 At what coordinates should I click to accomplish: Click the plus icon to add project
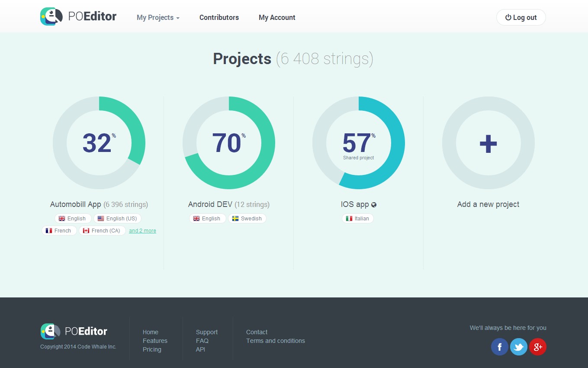click(x=488, y=143)
